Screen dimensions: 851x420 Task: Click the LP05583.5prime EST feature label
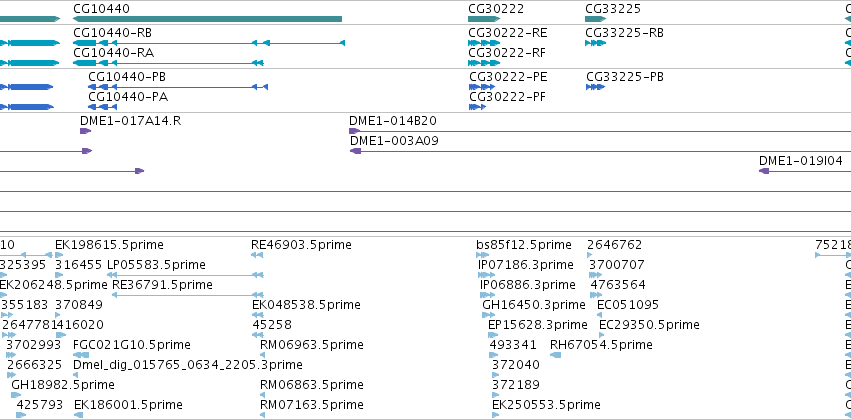(156, 265)
